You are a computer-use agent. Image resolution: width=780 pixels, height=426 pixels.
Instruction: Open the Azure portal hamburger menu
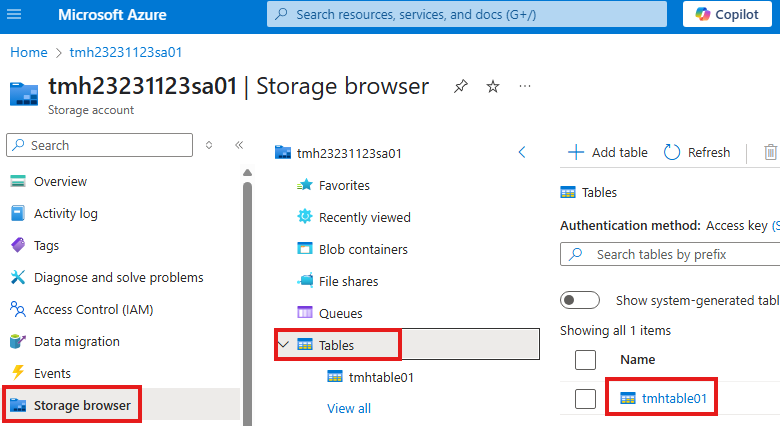(14, 14)
